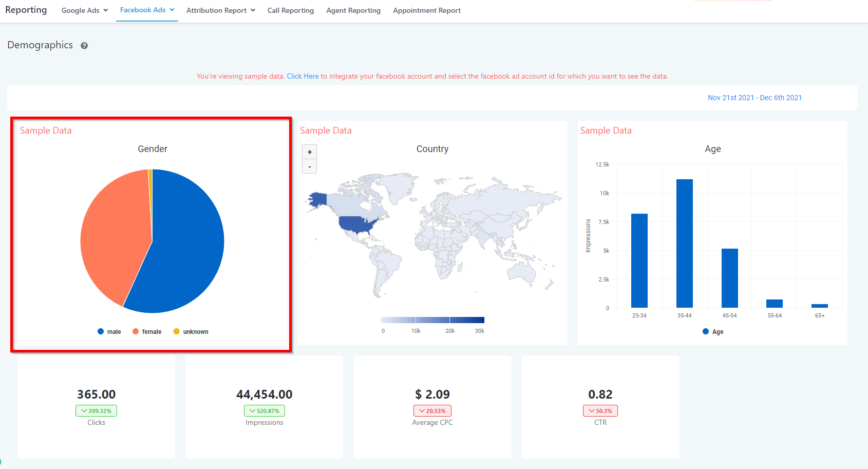Viewport: 868px width, 469px height.
Task: Toggle the female series in Gender legend
Action: 147,332
